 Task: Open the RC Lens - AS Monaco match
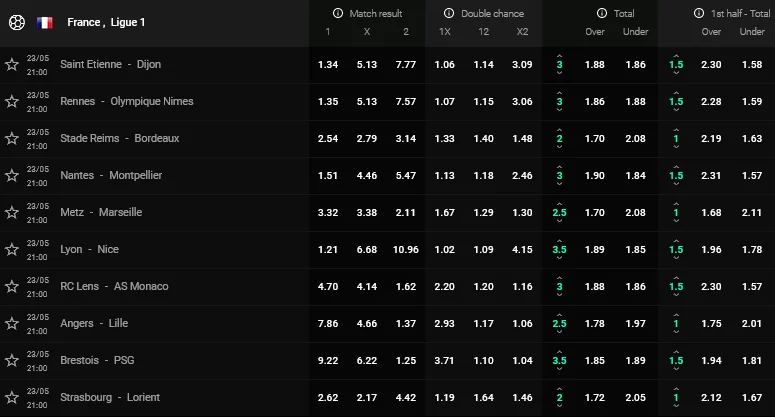click(x=114, y=286)
